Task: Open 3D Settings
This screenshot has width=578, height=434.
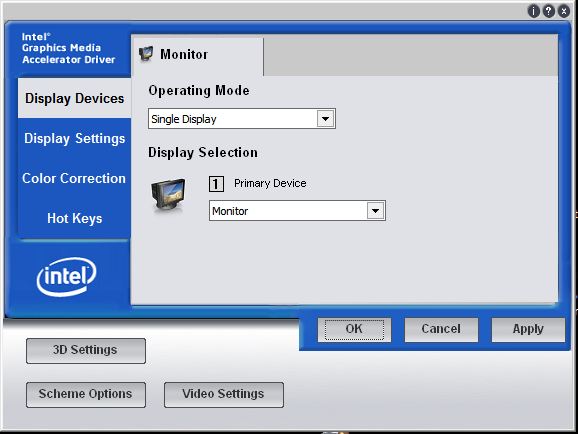Action: pyautogui.click(x=86, y=351)
